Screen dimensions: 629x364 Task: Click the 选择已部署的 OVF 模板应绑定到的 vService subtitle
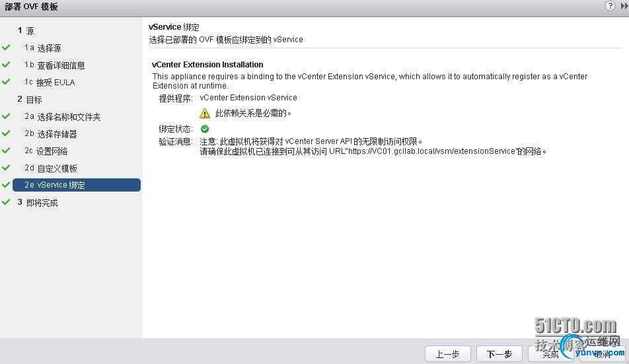pos(226,40)
